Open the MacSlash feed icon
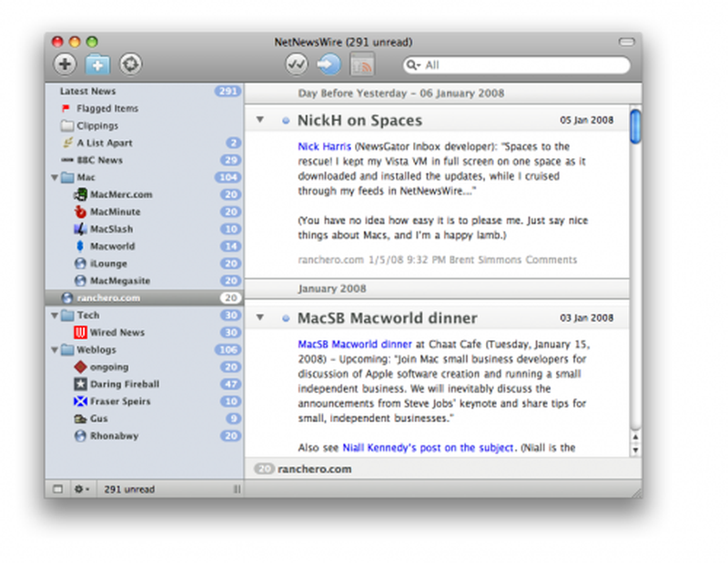Viewport: 728px width, 563px height. tap(80, 229)
